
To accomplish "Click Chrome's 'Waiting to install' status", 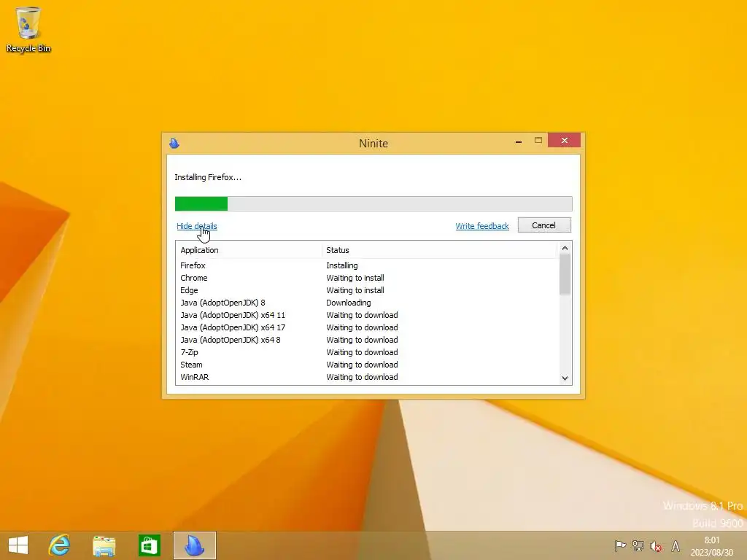I will [355, 278].
